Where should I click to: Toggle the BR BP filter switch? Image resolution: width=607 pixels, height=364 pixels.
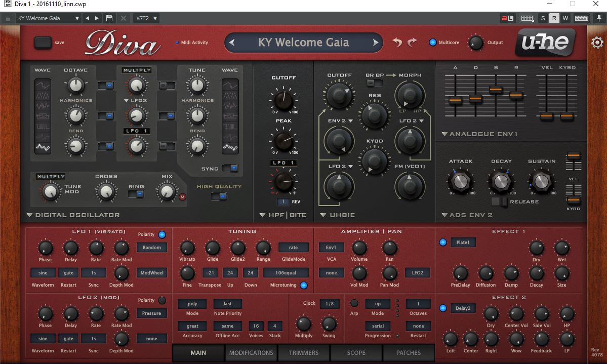pos(374,83)
